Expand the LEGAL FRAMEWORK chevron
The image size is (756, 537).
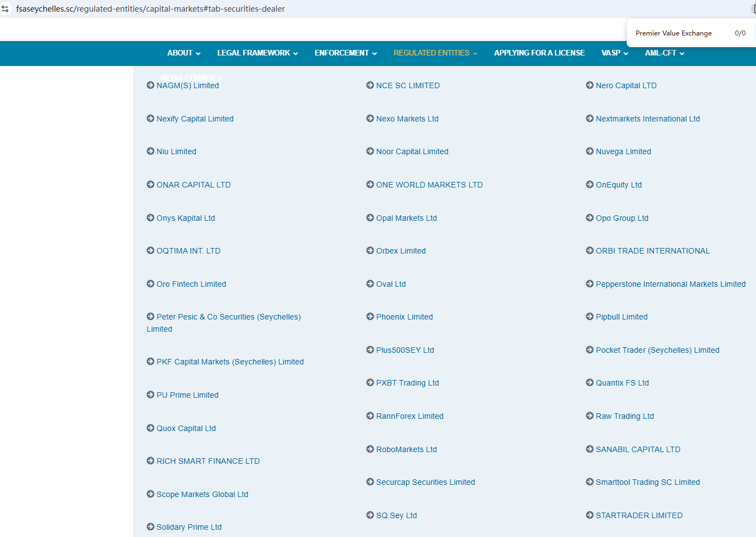(296, 54)
